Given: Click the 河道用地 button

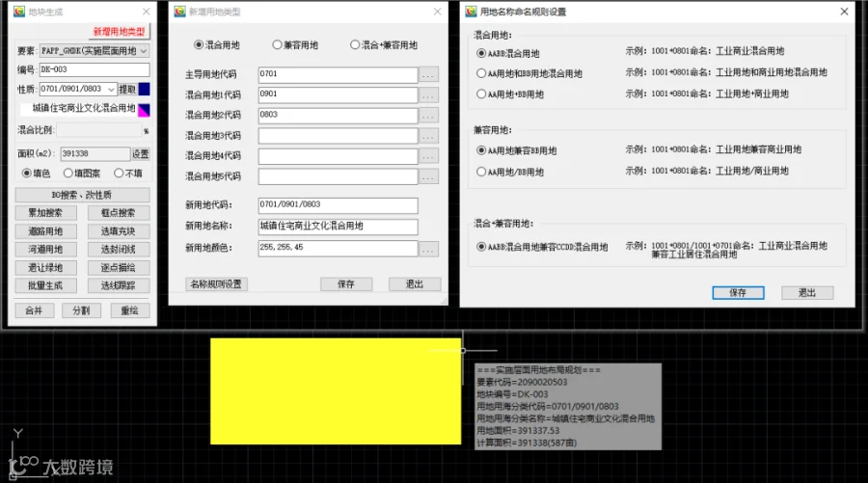Looking at the screenshot, I should point(45,250).
